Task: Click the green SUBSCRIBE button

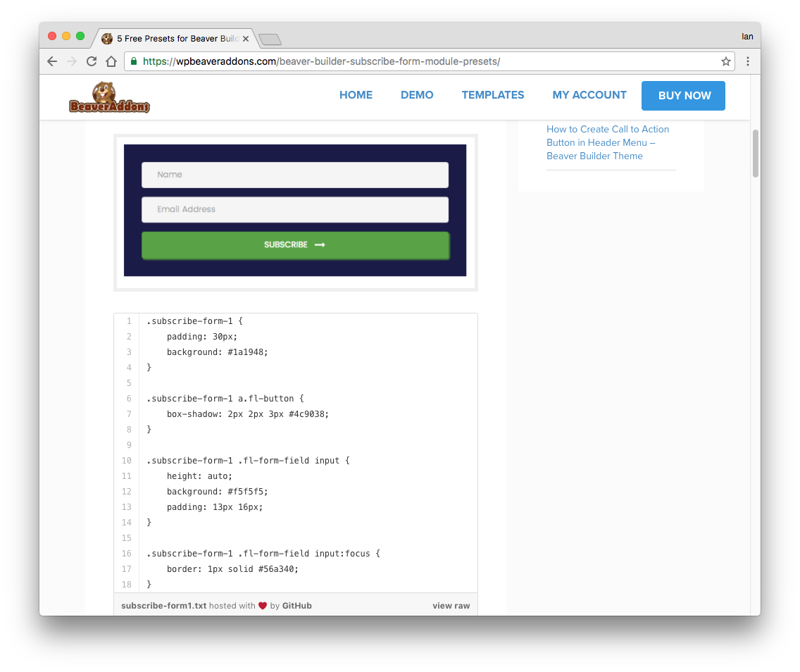Action: pyautogui.click(x=295, y=245)
